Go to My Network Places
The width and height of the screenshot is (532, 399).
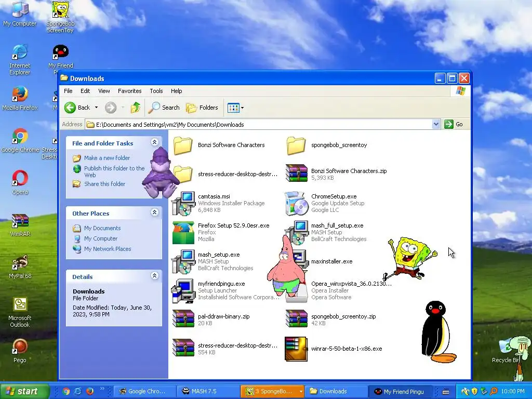click(108, 249)
